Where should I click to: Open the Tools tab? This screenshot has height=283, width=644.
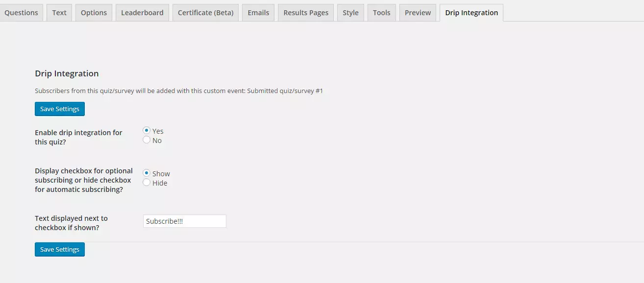(381, 13)
